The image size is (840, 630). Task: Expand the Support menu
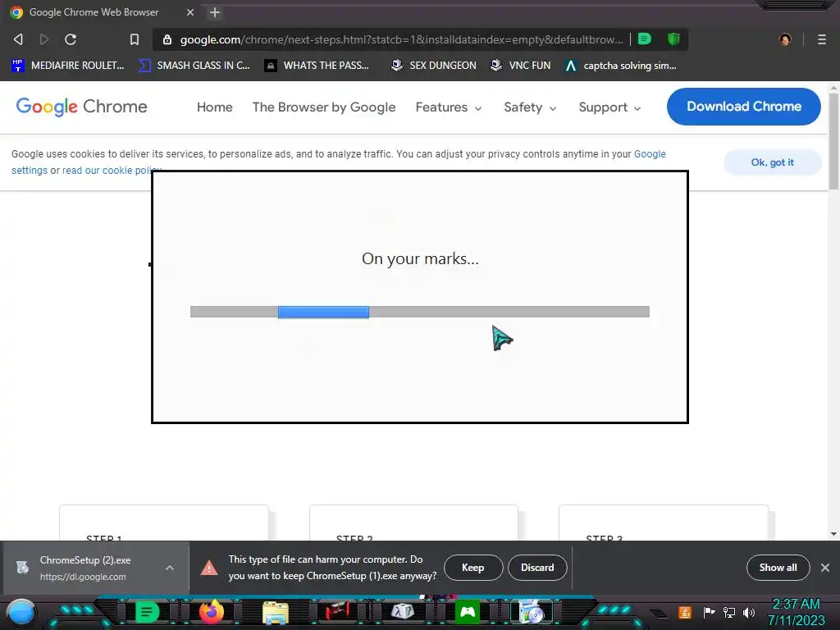[x=609, y=107]
